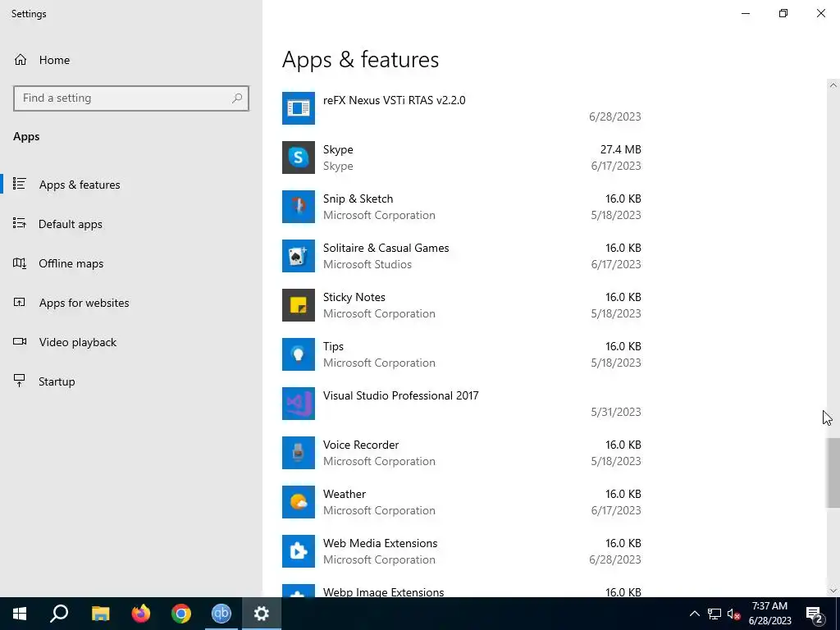Select the Web Media Extensions name
Viewport: 840px width, 630px height.
click(x=381, y=544)
